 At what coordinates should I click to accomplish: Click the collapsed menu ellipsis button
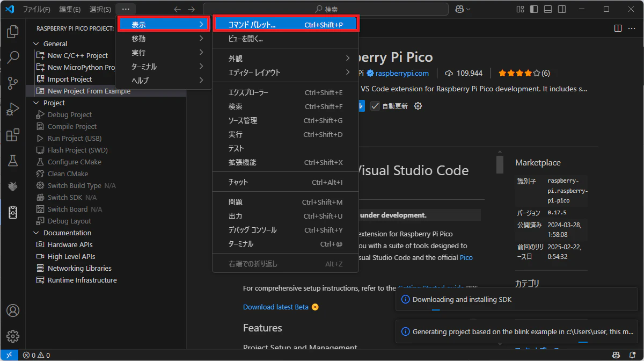pos(126,9)
